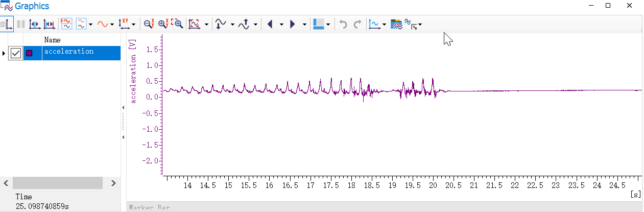Open dropdown next to signal up-arrow icon
The image size is (644, 212).
255,24
